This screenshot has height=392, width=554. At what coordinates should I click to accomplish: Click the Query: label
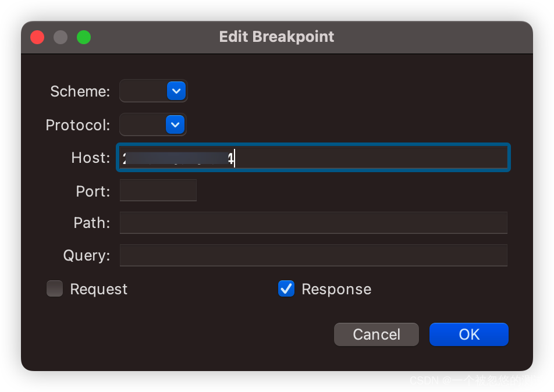tap(86, 255)
